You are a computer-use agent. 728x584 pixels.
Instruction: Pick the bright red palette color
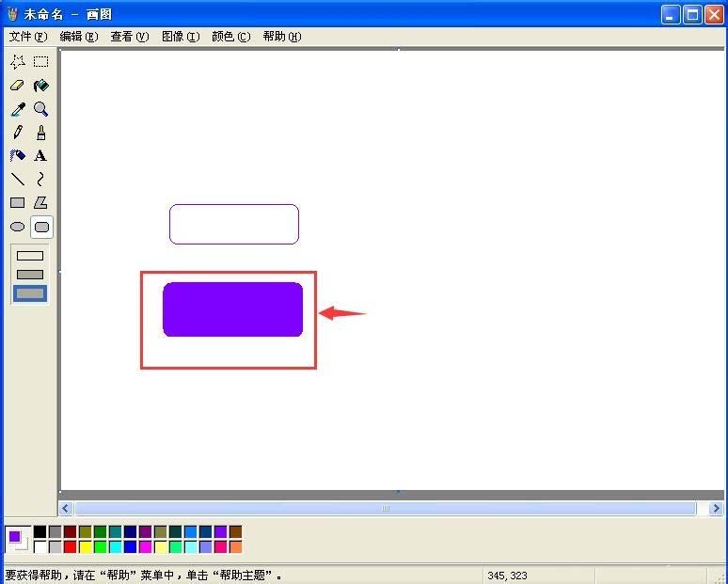click(71, 547)
